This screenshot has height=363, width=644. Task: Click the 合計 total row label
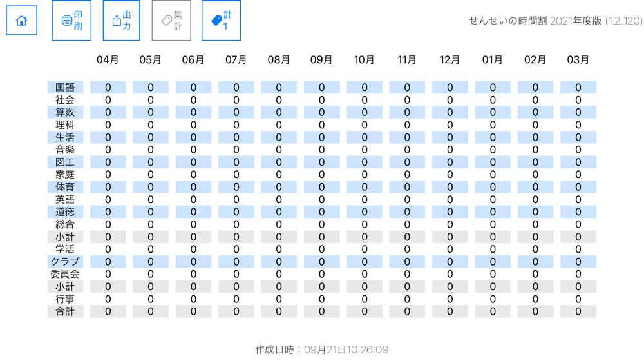[x=65, y=311]
